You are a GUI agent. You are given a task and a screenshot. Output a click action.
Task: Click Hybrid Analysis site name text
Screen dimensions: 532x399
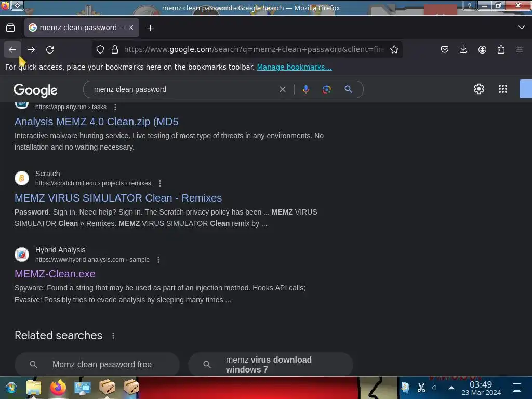click(x=60, y=250)
